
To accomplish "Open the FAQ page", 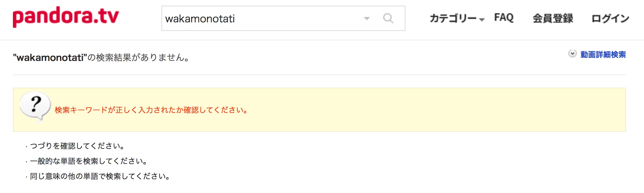I will click(504, 17).
